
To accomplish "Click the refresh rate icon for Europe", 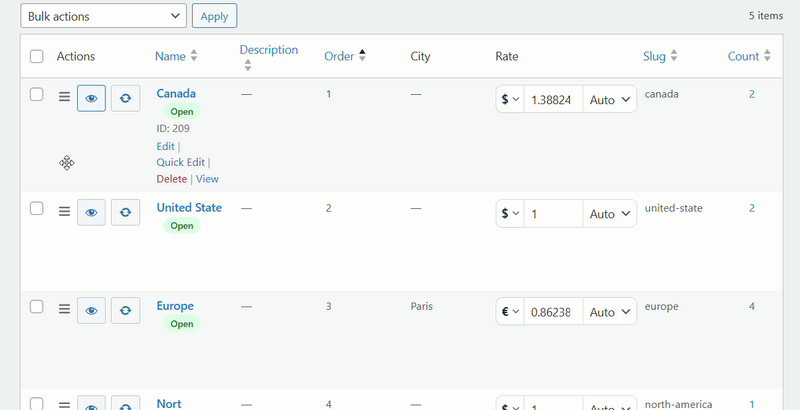I will pyautogui.click(x=125, y=310).
